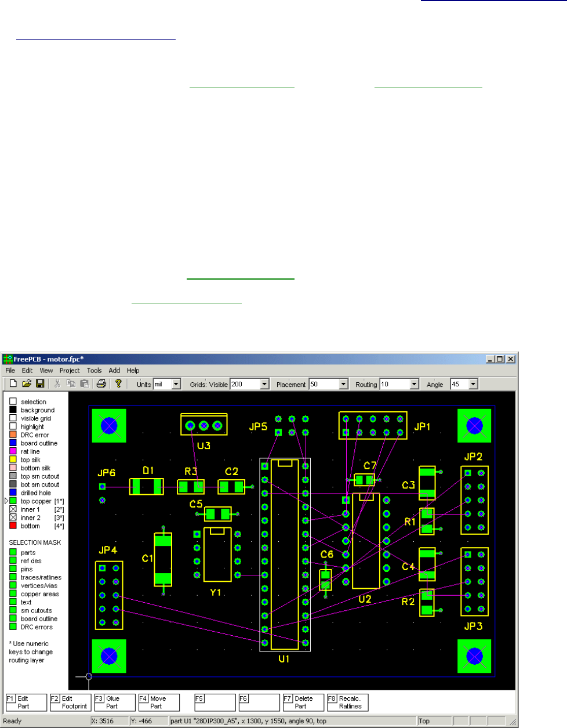Toggle vertices/vias selection mask box
The height and width of the screenshot is (728, 567).
pyautogui.click(x=13, y=586)
